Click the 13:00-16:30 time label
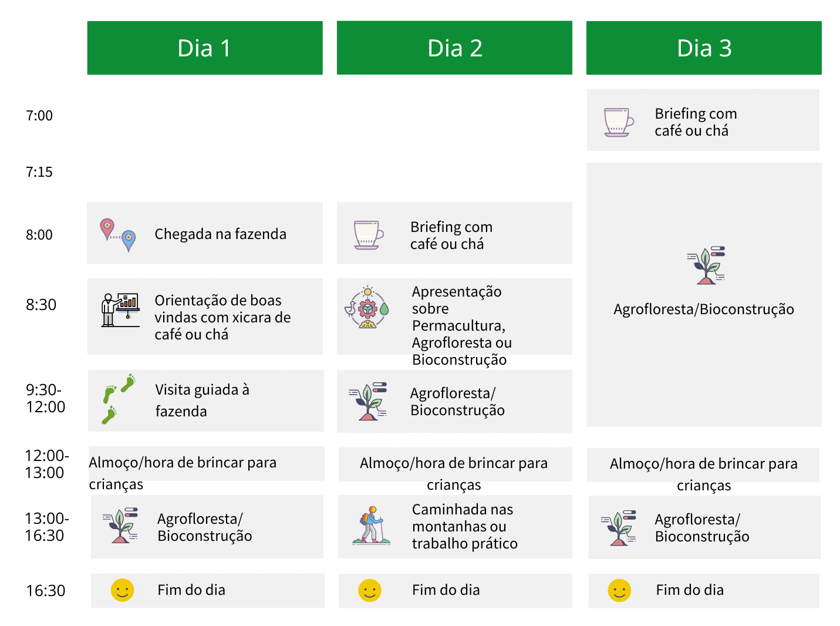This screenshot has width=840, height=626. [x=46, y=527]
